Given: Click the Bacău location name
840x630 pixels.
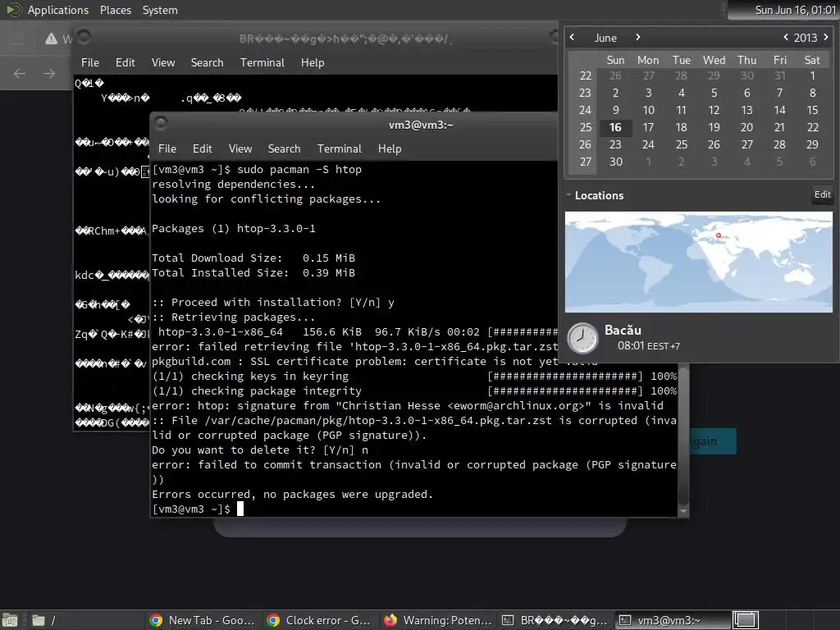Looking at the screenshot, I should pyautogui.click(x=623, y=330).
